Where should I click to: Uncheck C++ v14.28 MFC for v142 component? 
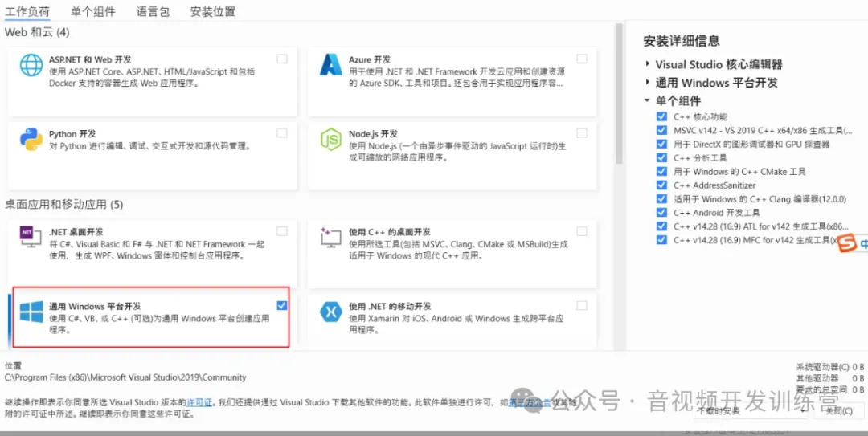coord(661,239)
